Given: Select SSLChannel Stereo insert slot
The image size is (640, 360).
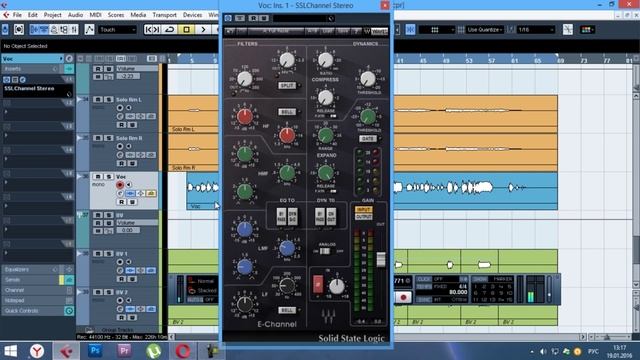Looking at the screenshot, I should pos(38,91).
